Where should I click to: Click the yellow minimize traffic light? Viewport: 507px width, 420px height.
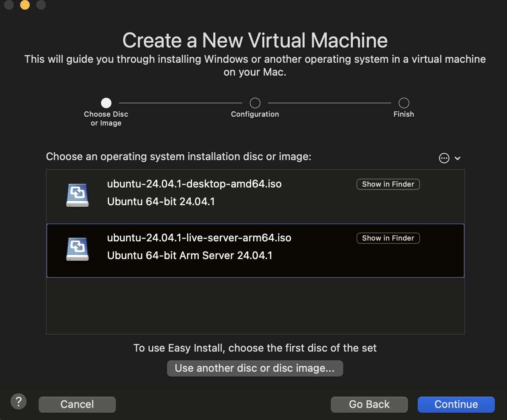point(25,5)
